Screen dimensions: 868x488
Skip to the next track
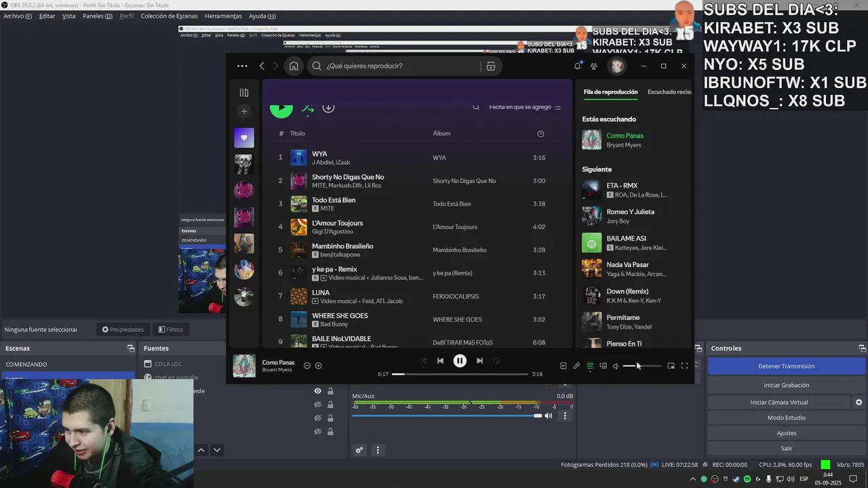pos(479,361)
